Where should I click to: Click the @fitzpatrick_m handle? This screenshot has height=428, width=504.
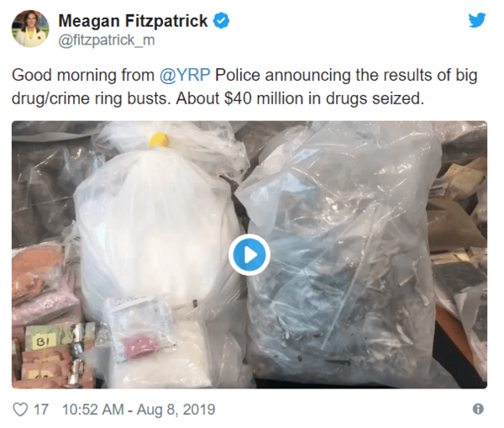tap(107, 40)
